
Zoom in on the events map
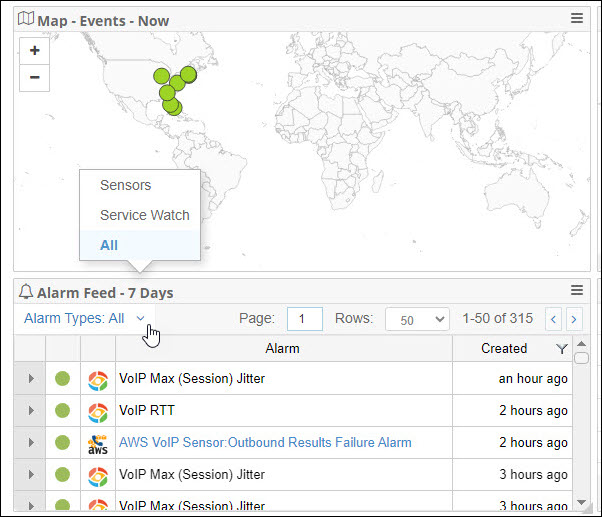pyautogui.click(x=35, y=51)
